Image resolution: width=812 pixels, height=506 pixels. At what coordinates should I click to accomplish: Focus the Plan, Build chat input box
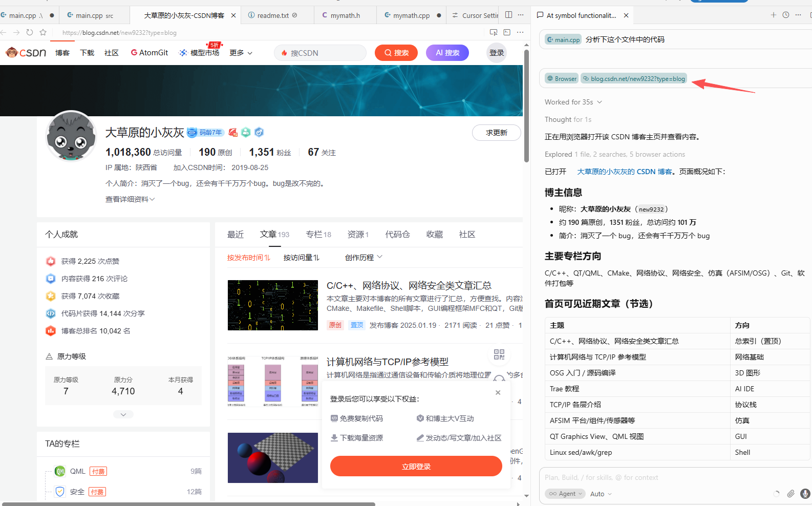(675, 477)
